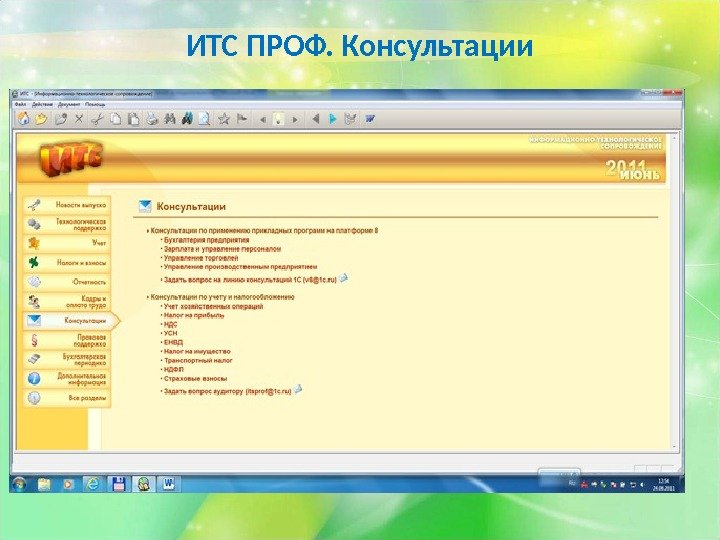The image size is (720, 540).
Task: Click mail icon next to itsprof@1c.ru
Action: pyautogui.click(x=298, y=389)
